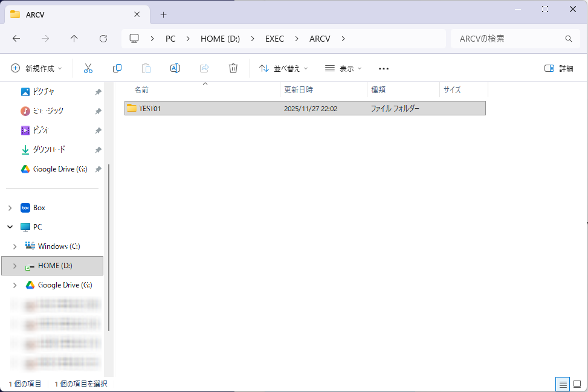This screenshot has height=392, width=588.
Task: Expand the Windows (C:) drive tree
Action: coord(15,246)
